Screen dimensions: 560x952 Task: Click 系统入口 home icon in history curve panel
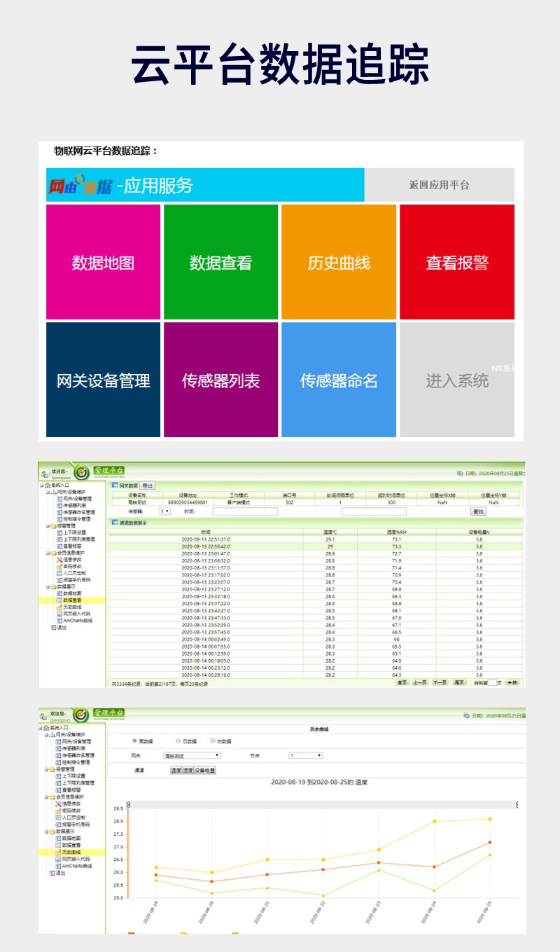point(46,728)
